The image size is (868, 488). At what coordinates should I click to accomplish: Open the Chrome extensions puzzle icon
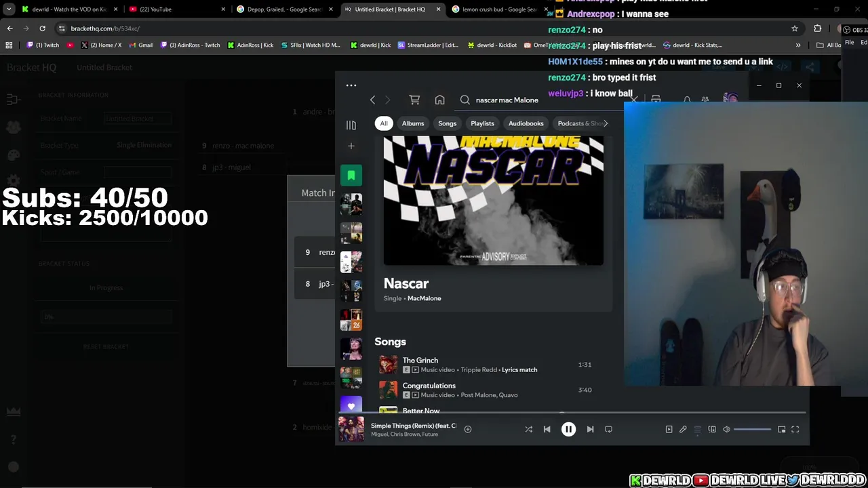tap(817, 28)
